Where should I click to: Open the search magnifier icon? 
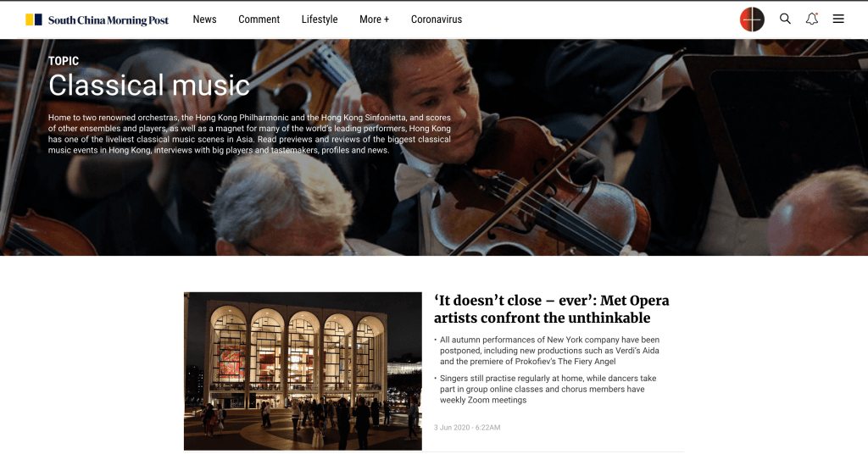tap(785, 19)
